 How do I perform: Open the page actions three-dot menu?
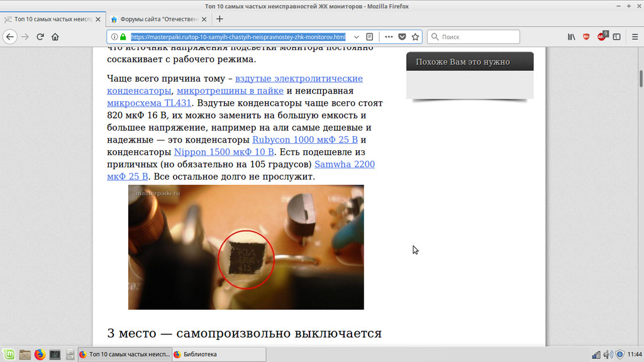point(389,37)
